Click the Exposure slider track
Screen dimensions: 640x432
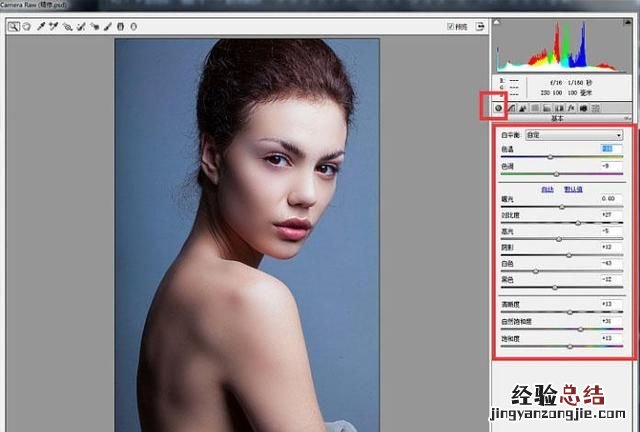coord(562,207)
